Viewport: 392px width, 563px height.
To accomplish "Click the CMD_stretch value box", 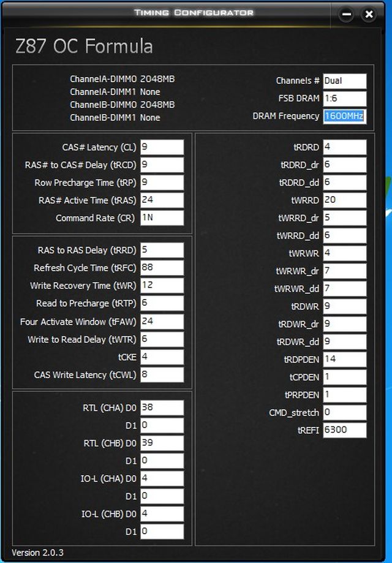I will (344, 412).
